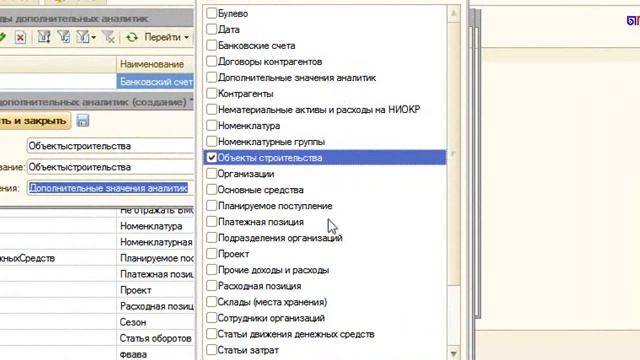640x360 pixels.
Task: Check Статьи движения денежных средств checkbox
Action: [x=211, y=334]
